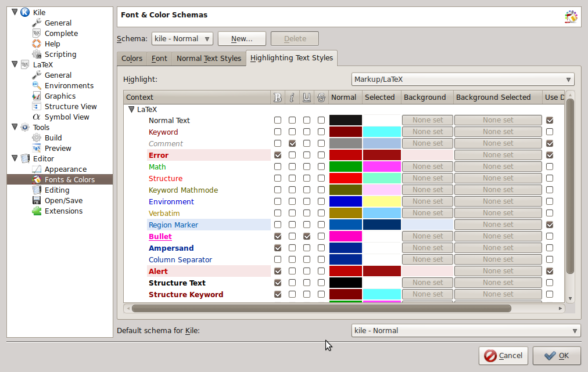The height and width of the screenshot is (372, 588).
Task: Click the Preview icon
Action: click(37, 149)
